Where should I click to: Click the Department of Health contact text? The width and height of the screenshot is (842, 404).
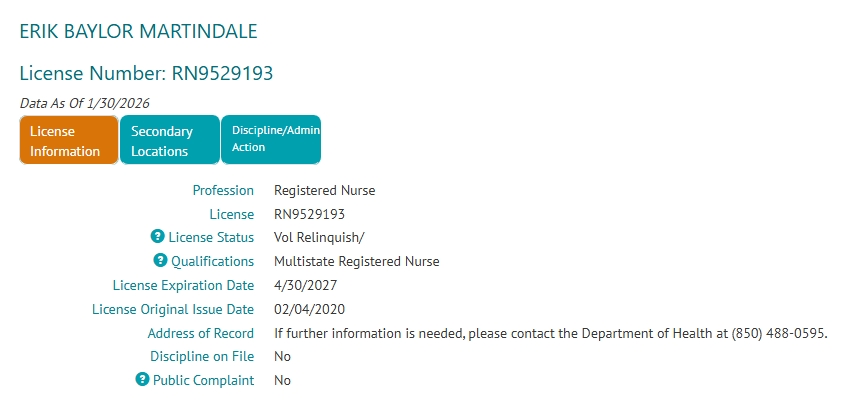click(551, 333)
